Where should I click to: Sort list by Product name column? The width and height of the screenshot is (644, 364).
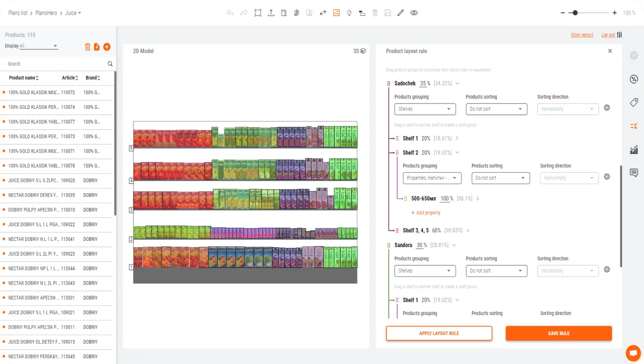(x=24, y=78)
